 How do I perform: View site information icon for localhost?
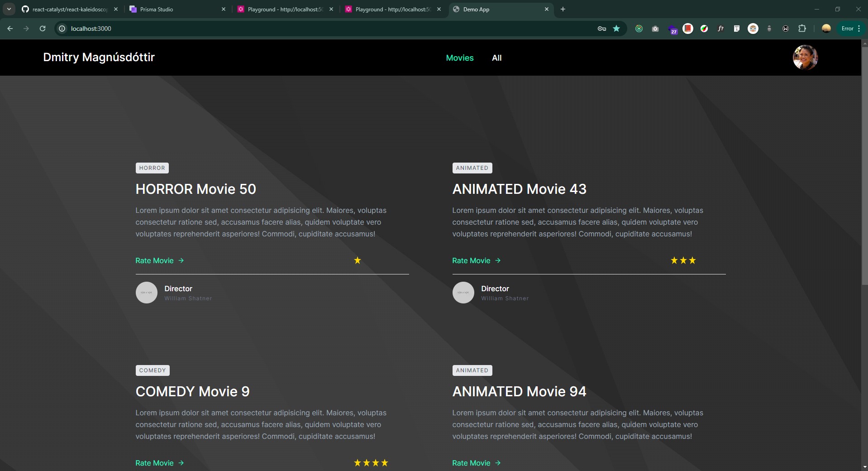click(62, 29)
